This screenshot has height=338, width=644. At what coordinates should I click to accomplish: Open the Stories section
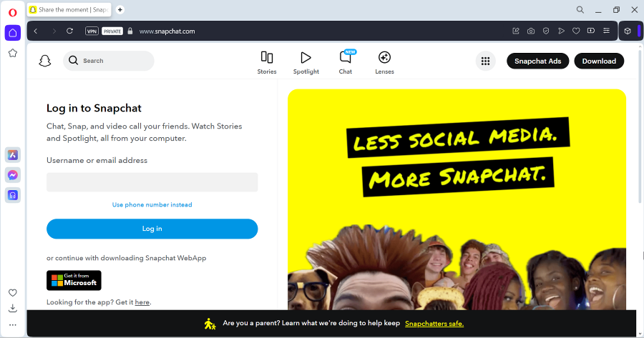tap(267, 63)
